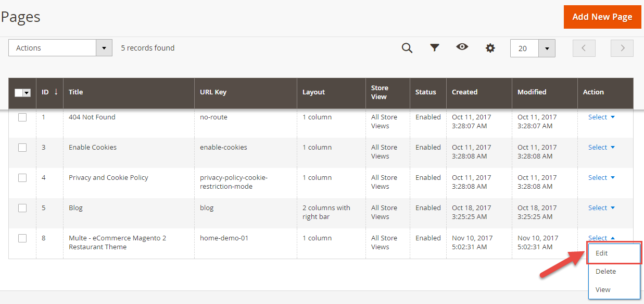Image resolution: width=644 pixels, height=304 pixels.
Task: Open per-page count dropdown arrow
Action: [547, 48]
